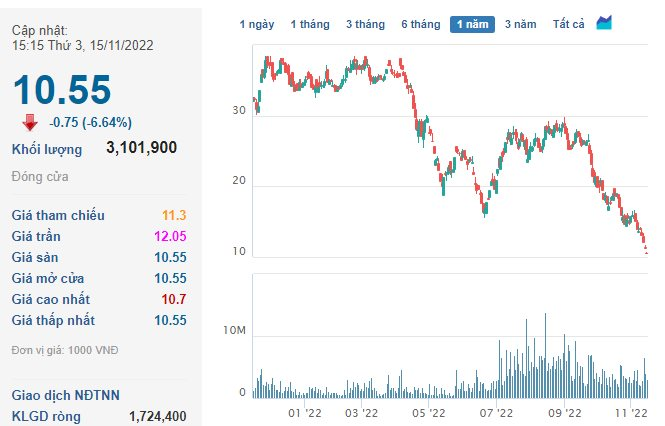Show the 3 tháng chart period
Screen dimensions: 665x426
pos(365,24)
